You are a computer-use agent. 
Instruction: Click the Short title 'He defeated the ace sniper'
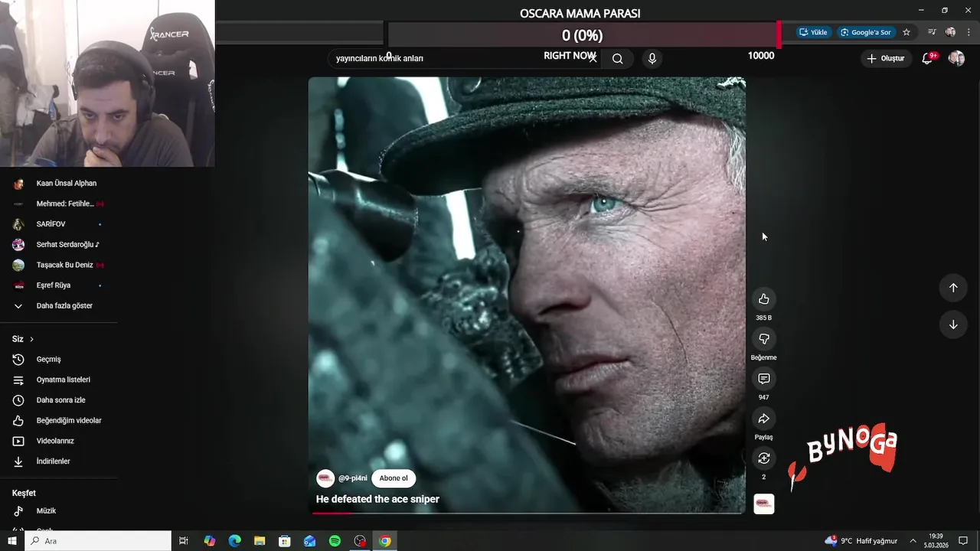pyautogui.click(x=377, y=499)
